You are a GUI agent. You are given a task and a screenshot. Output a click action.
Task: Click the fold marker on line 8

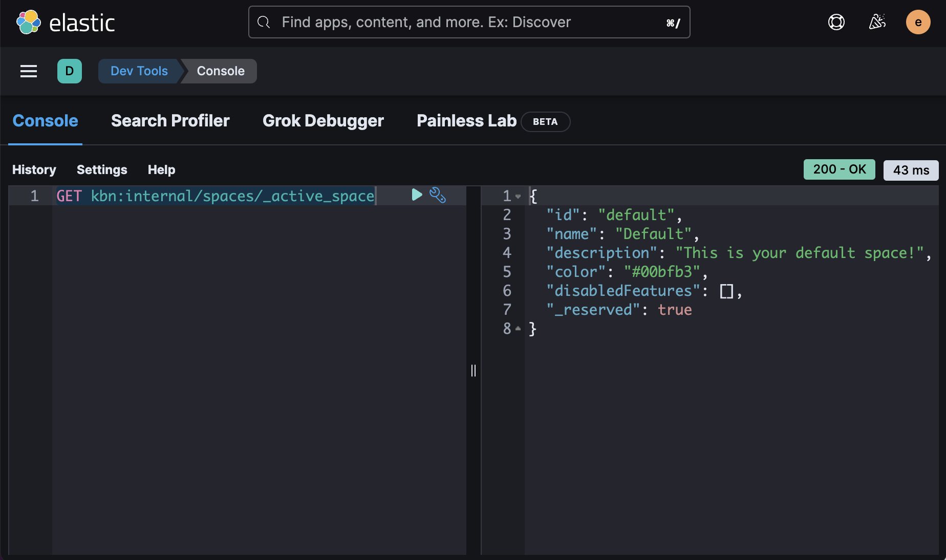coord(519,329)
